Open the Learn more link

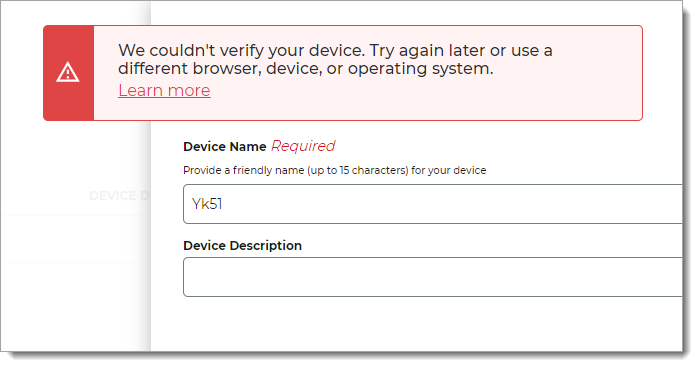[x=164, y=90]
